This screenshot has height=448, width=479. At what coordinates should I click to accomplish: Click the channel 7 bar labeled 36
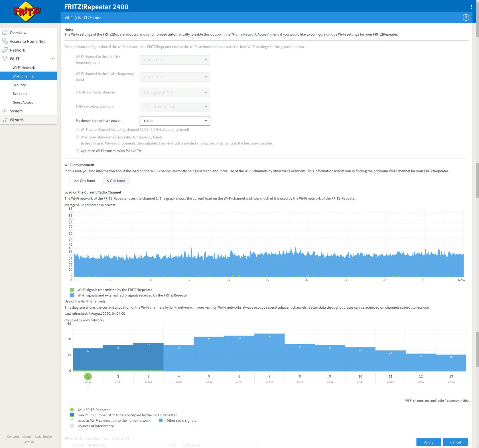pos(269,353)
